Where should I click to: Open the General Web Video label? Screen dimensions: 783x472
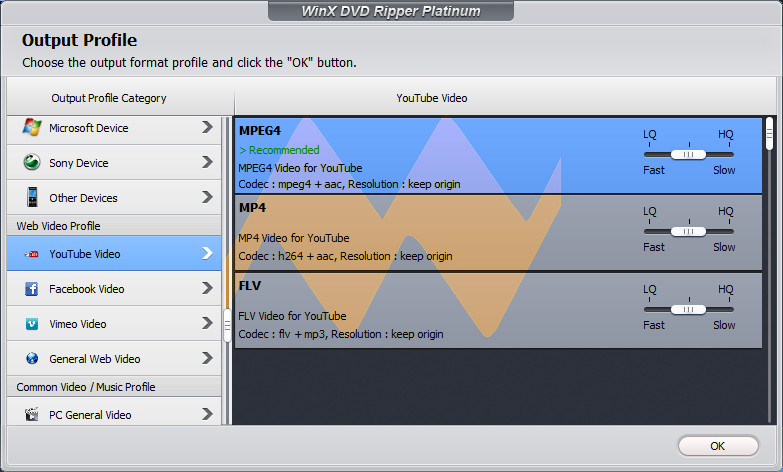[94, 359]
